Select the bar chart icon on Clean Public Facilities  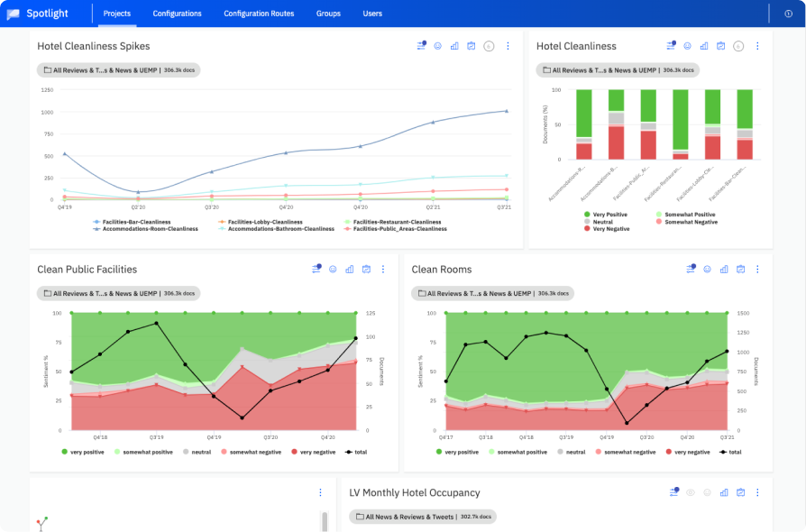click(350, 269)
